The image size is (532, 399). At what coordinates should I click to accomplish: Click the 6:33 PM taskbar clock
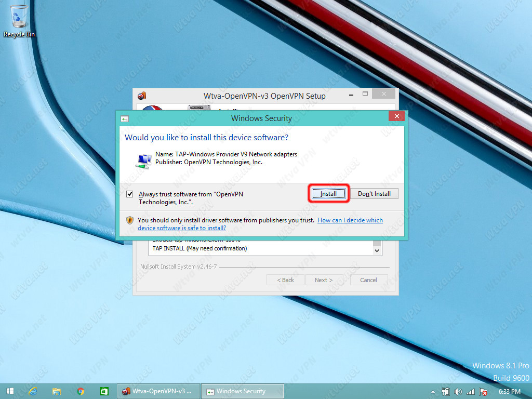(x=509, y=392)
